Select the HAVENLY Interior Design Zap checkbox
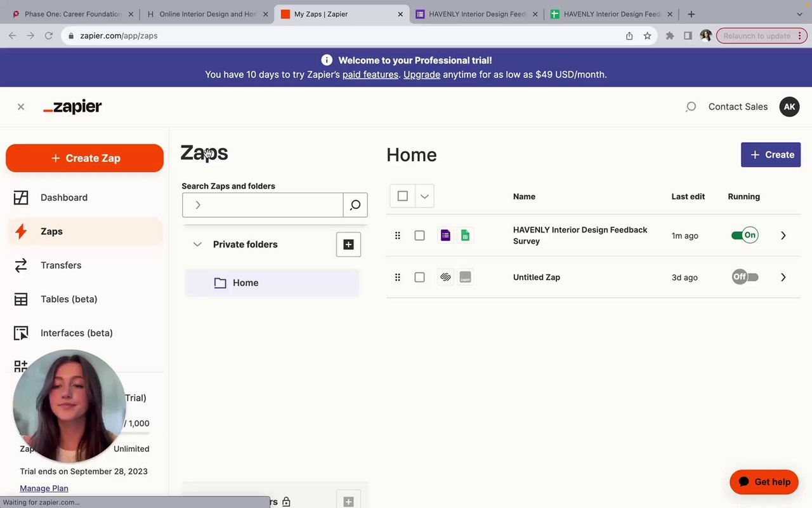 point(419,236)
